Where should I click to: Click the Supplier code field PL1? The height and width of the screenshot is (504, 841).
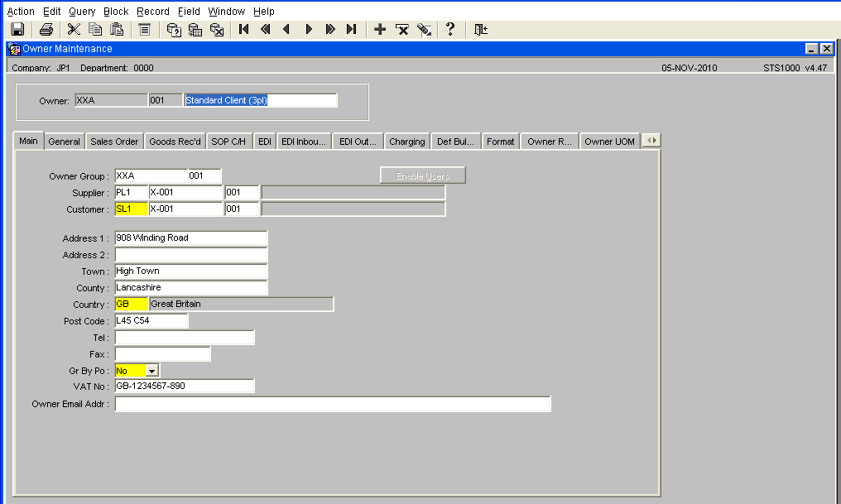click(x=131, y=193)
